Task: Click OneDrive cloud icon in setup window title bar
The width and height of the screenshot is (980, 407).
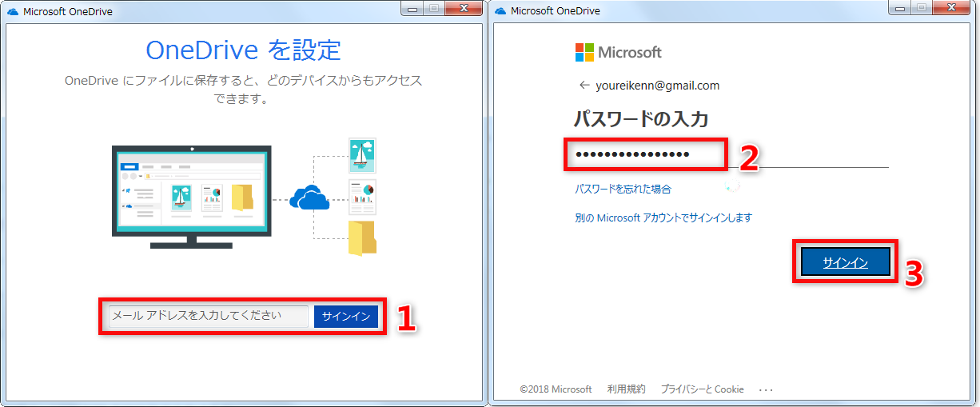Action: click(x=13, y=11)
